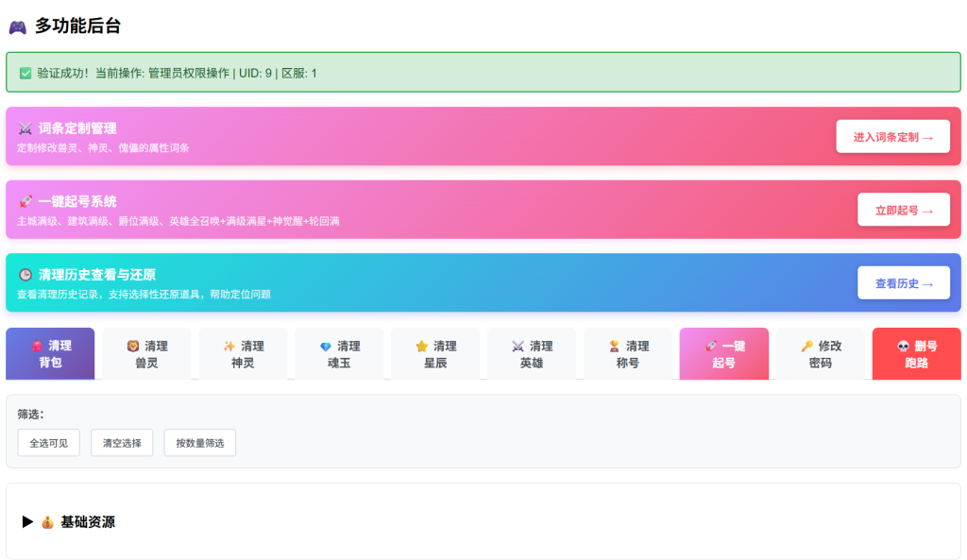Open the red 删号跑路 tab
967x560 pixels.
916,354
